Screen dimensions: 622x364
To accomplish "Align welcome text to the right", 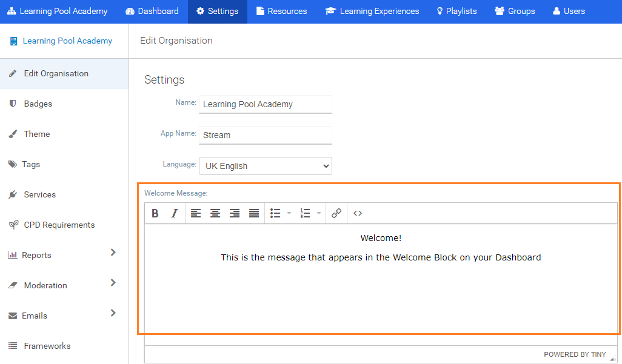I will (235, 213).
